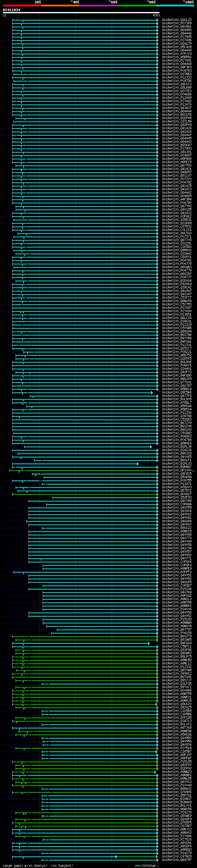Select the UniRef100_Q00984 label
Image resolution: width=197 pixels, height=868 pixels.
(x=177, y=690)
